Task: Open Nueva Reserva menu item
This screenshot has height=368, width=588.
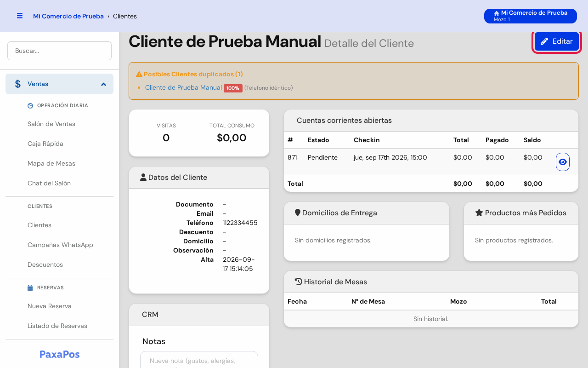Action: 50,306
